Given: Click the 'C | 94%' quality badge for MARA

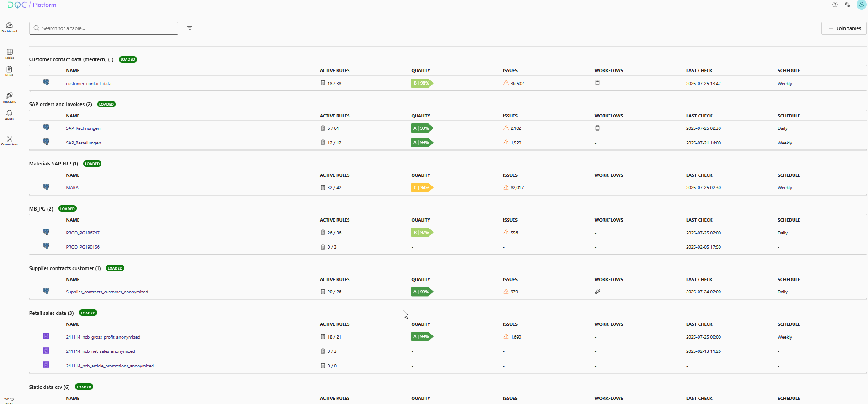Looking at the screenshot, I should point(422,187).
